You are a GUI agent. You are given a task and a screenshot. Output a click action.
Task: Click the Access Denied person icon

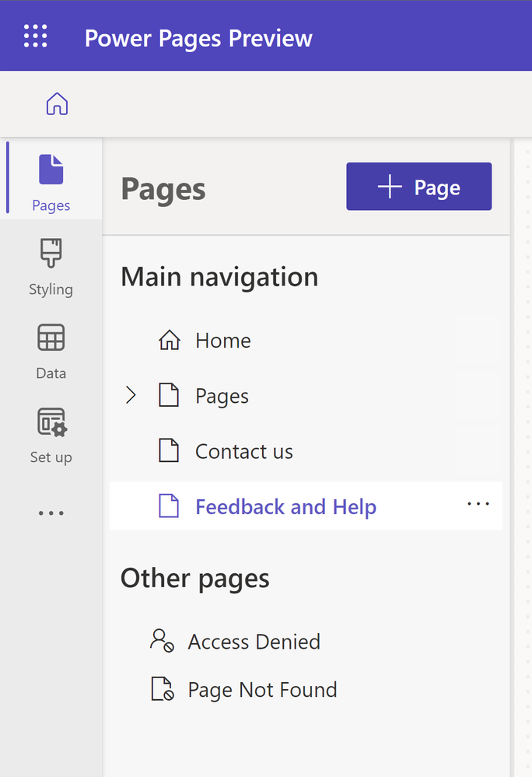click(162, 640)
